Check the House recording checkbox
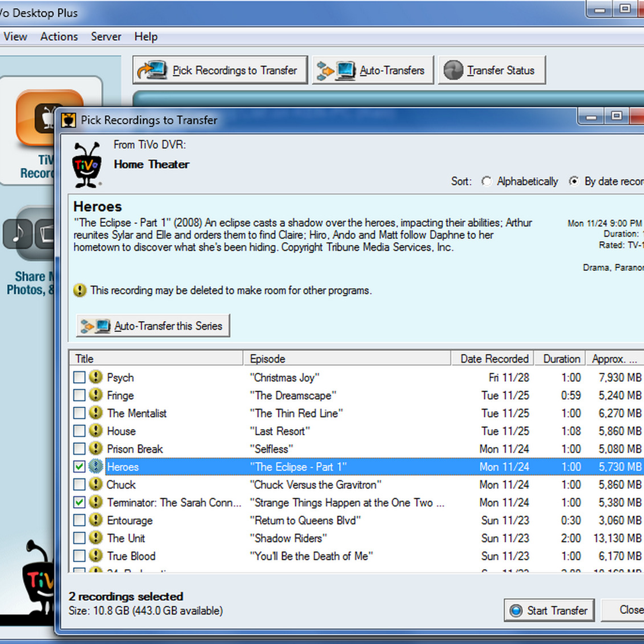Screen dimensions: 644x644 pyautogui.click(x=79, y=431)
